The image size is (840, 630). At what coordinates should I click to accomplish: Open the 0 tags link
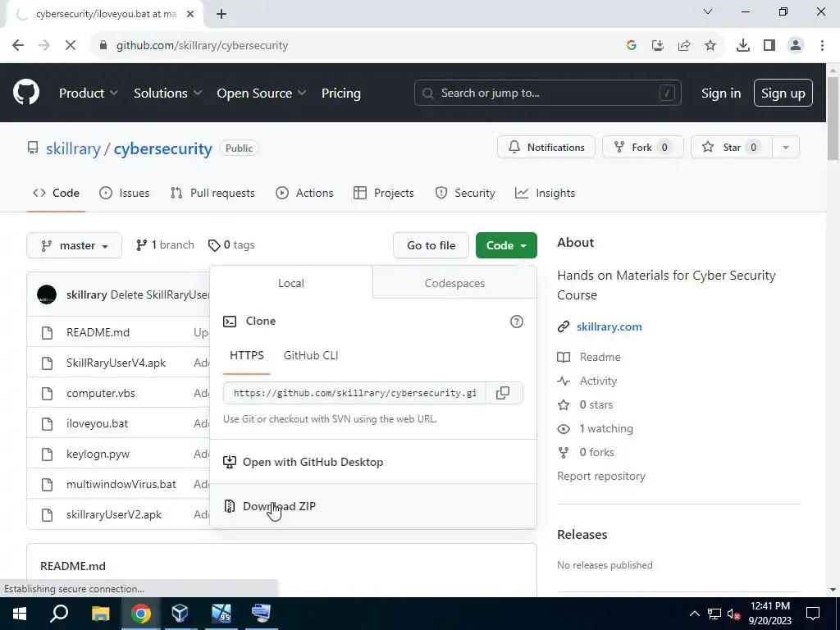(231, 244)
